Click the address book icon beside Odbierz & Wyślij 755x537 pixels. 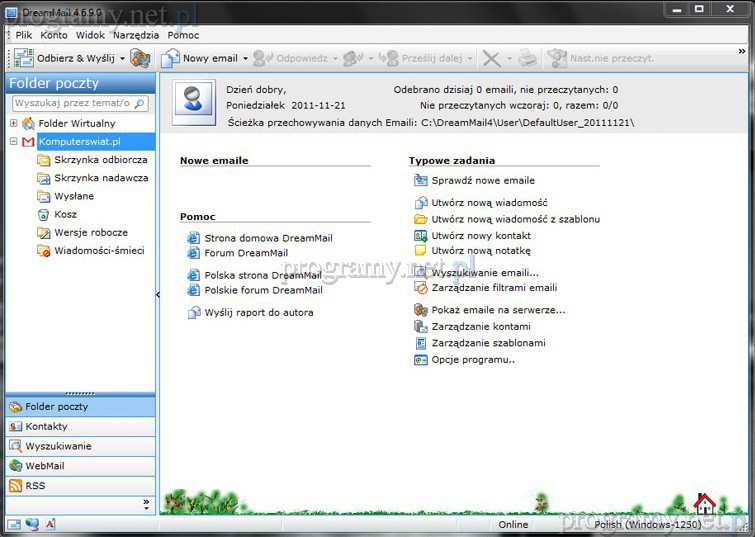[140, 58]
